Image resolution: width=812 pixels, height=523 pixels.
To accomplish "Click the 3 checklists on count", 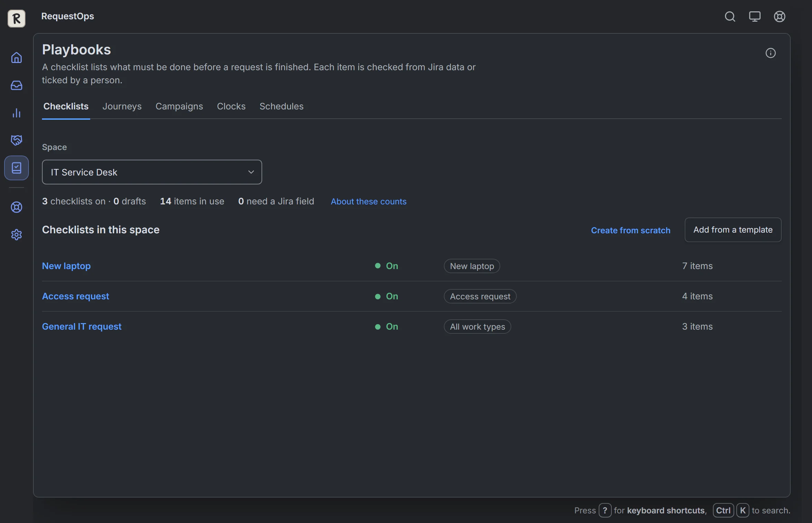I will click(x=74, y=201).
